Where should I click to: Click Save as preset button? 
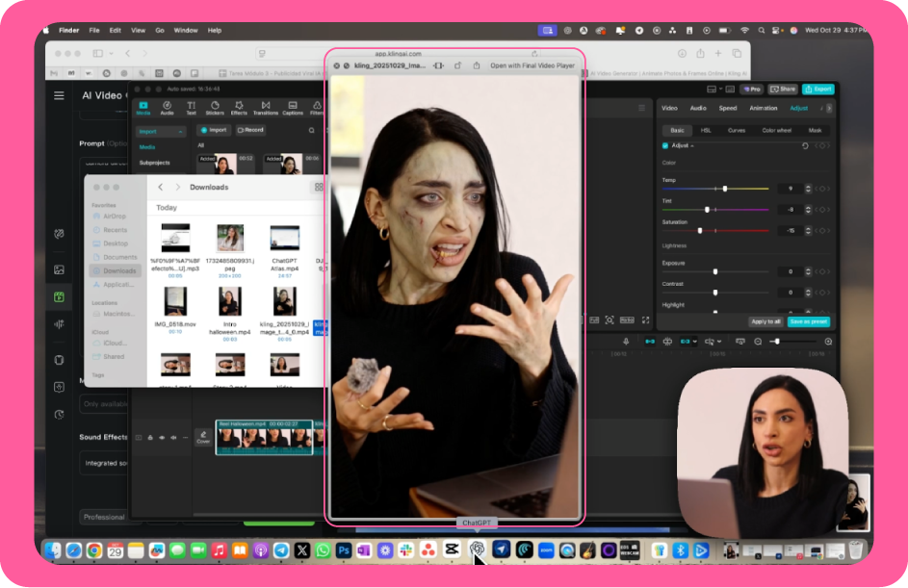click(809, 321)
